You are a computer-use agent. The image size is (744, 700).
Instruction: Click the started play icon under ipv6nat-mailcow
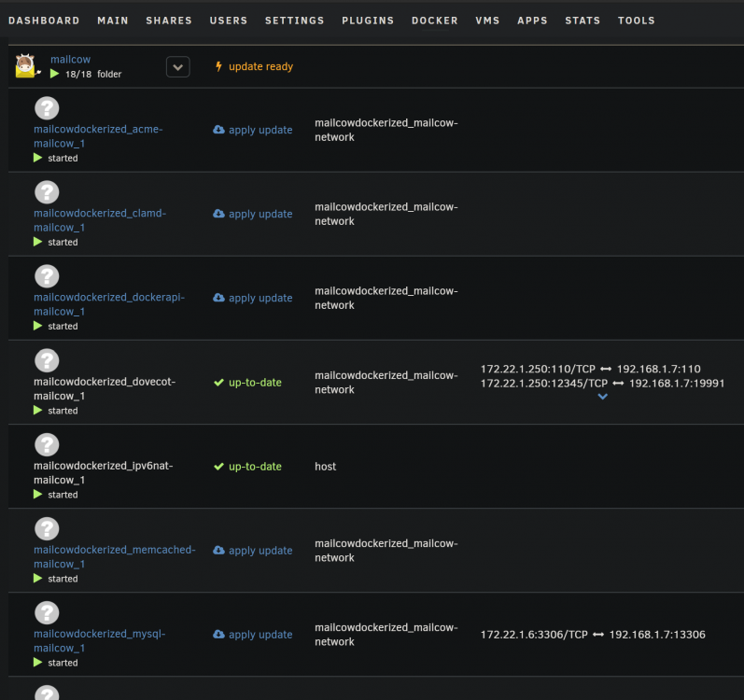(x=38, y=494)
